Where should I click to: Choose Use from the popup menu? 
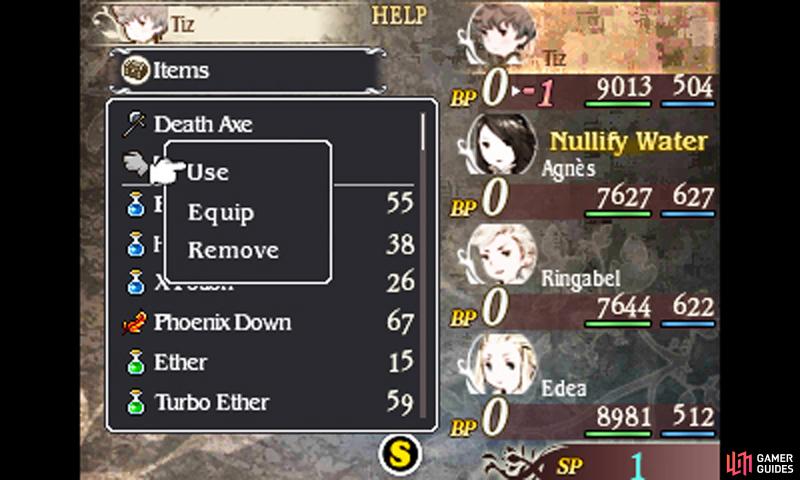[x=208, y=172]
